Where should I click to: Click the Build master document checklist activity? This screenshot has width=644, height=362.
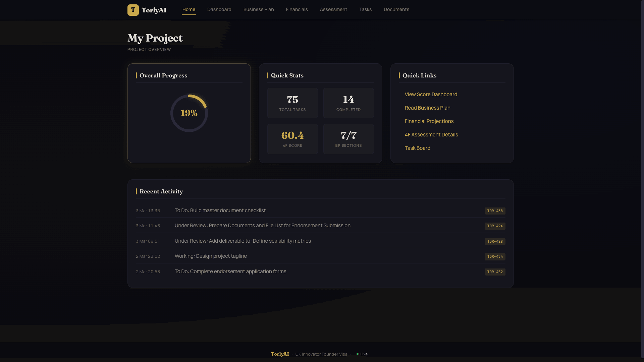point(220,210)
